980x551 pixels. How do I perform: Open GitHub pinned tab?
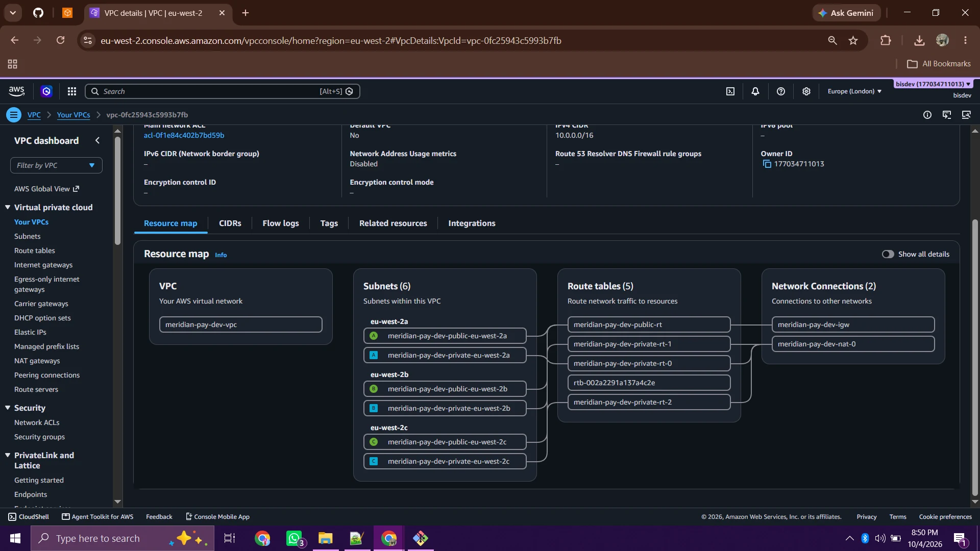pos(38,13)
